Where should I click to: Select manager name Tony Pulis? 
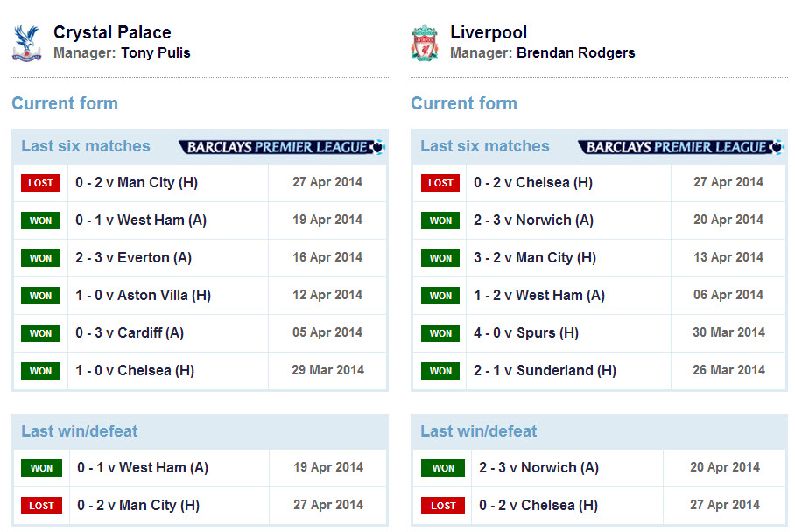click(x=156, y=52)
